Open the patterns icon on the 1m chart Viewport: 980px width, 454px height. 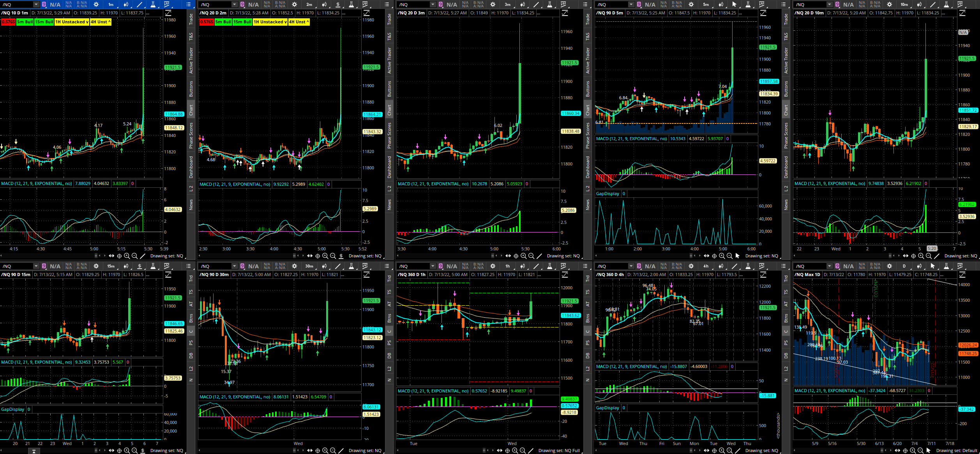click(x=167, y=5)
